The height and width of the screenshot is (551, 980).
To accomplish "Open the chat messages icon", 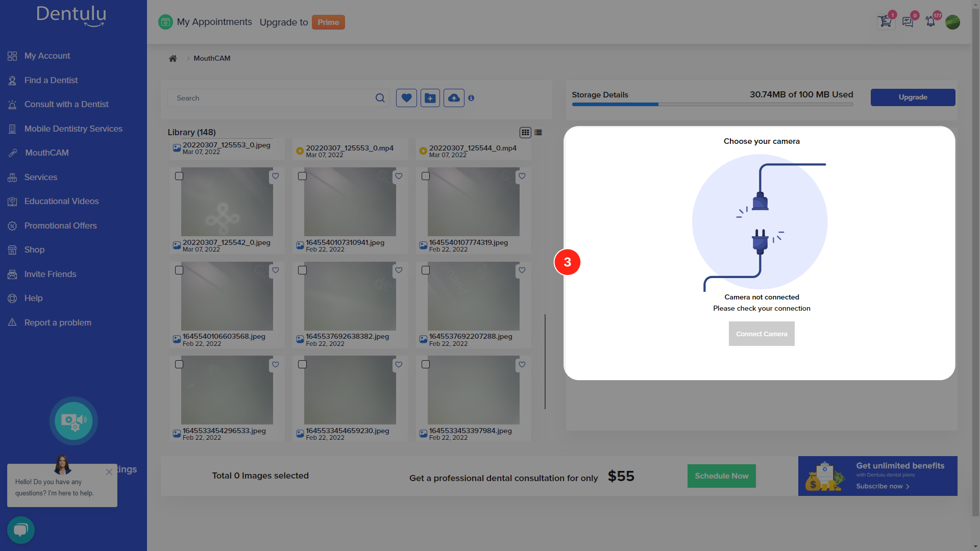I will [x=908, y=22].
